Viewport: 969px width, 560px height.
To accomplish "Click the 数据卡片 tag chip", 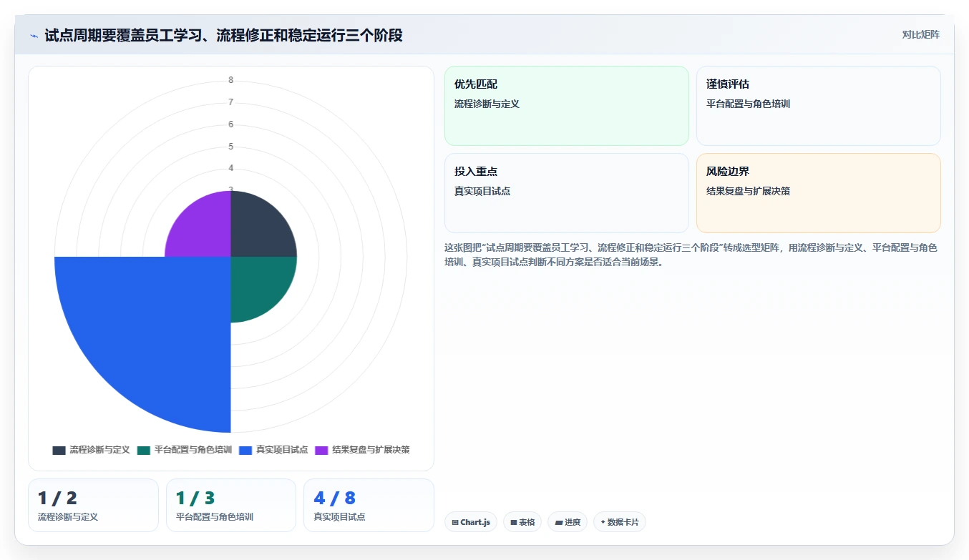I will 620,522.
